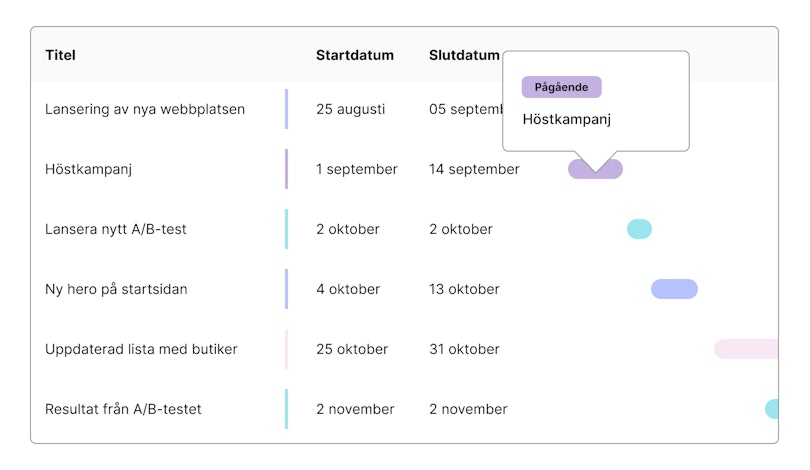Click the blue Ny hero timeline bar
810x470 pixels.
pyautogui.click(x=674, y=289)
